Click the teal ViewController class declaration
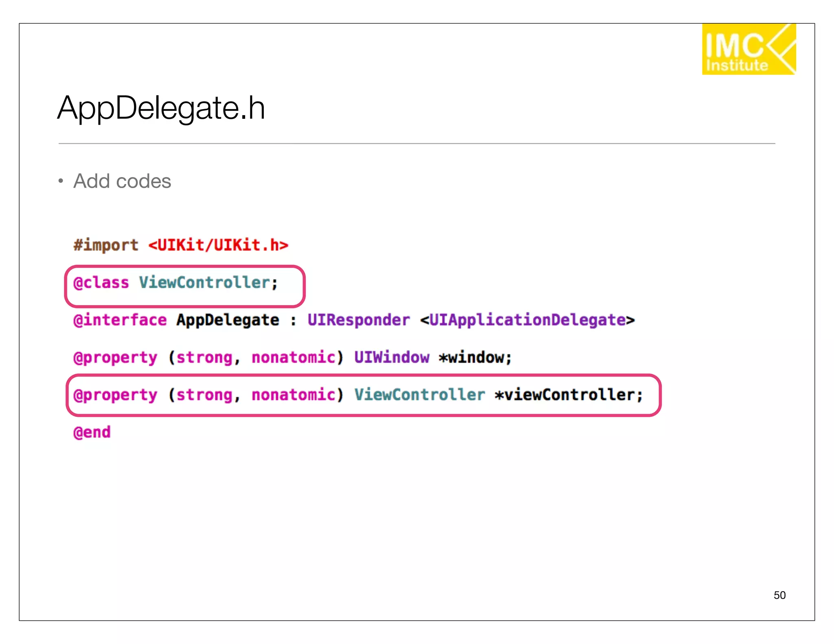The height and width of the screenshot is (644, 834). pos(205,283)
